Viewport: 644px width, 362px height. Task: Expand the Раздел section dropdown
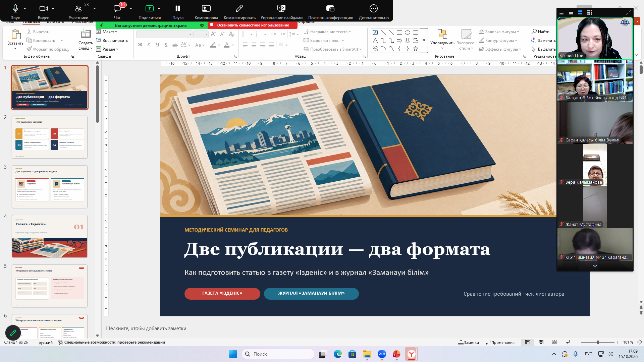(x=107, y=49)
